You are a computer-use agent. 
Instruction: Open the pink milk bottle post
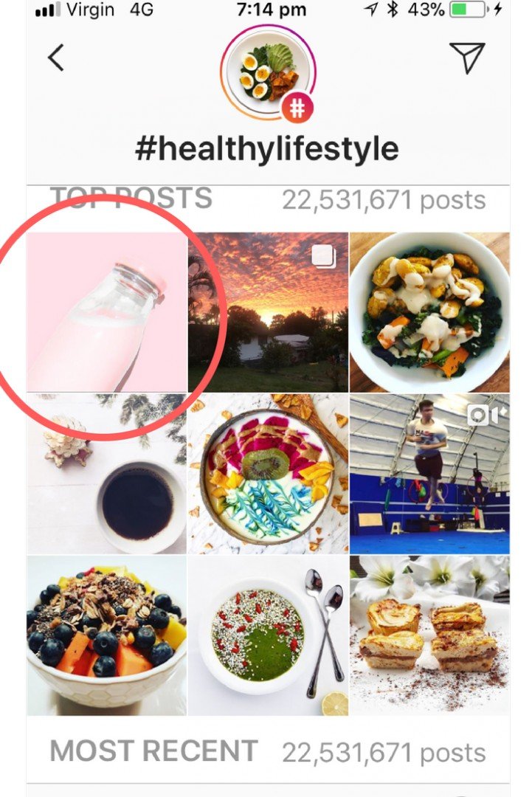click(x=107, y=312)
